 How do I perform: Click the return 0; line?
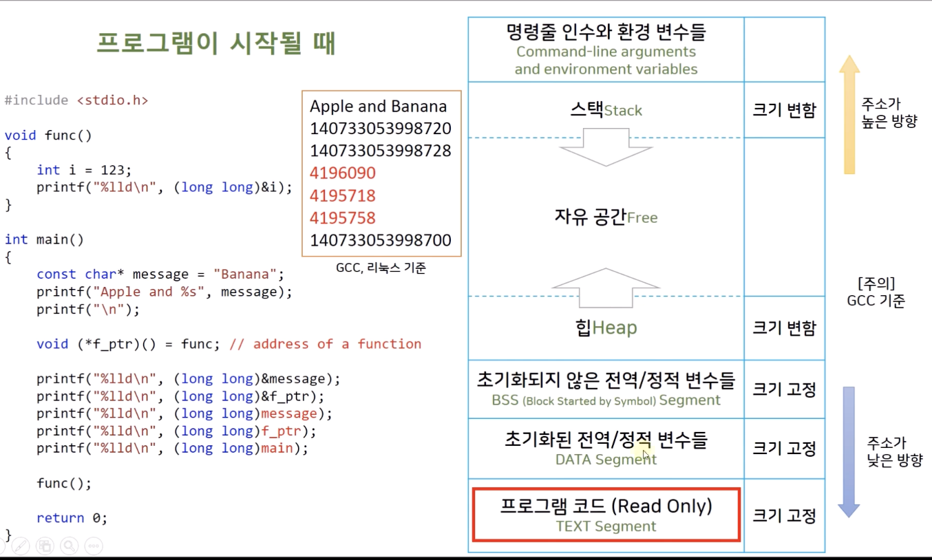[x=72, y=518]
